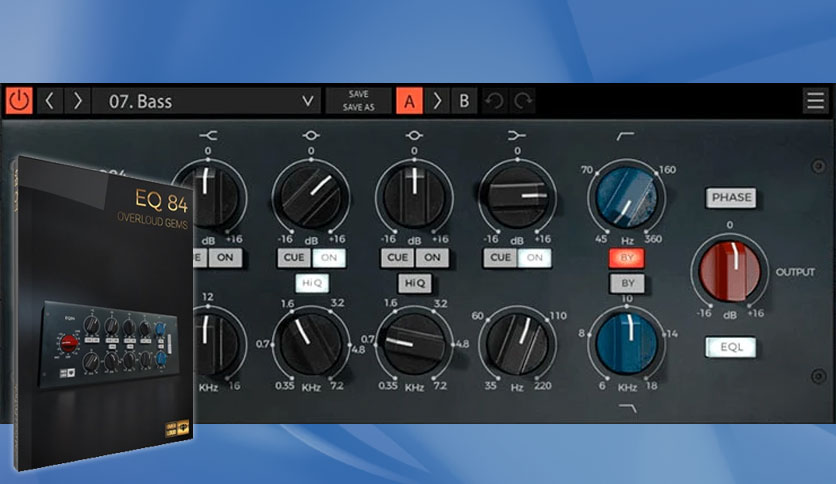
Task: Go to the next preset
Action: (78, 101)
